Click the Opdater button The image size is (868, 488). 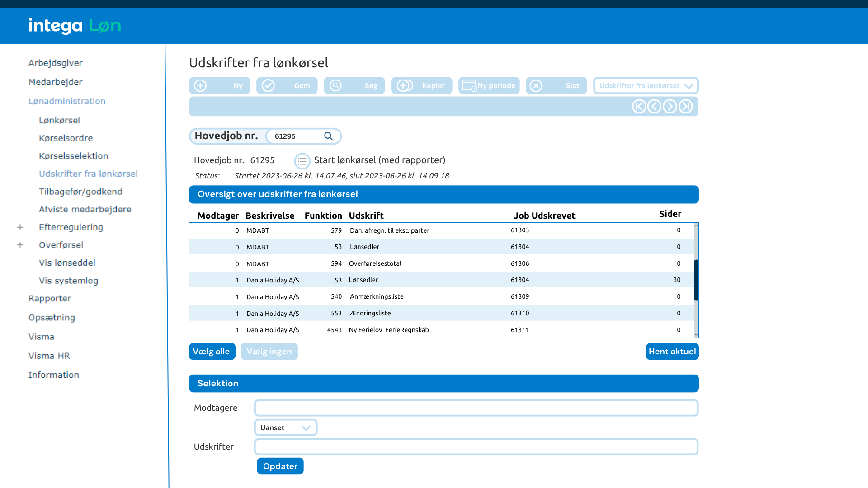click(x=280, y=466)
